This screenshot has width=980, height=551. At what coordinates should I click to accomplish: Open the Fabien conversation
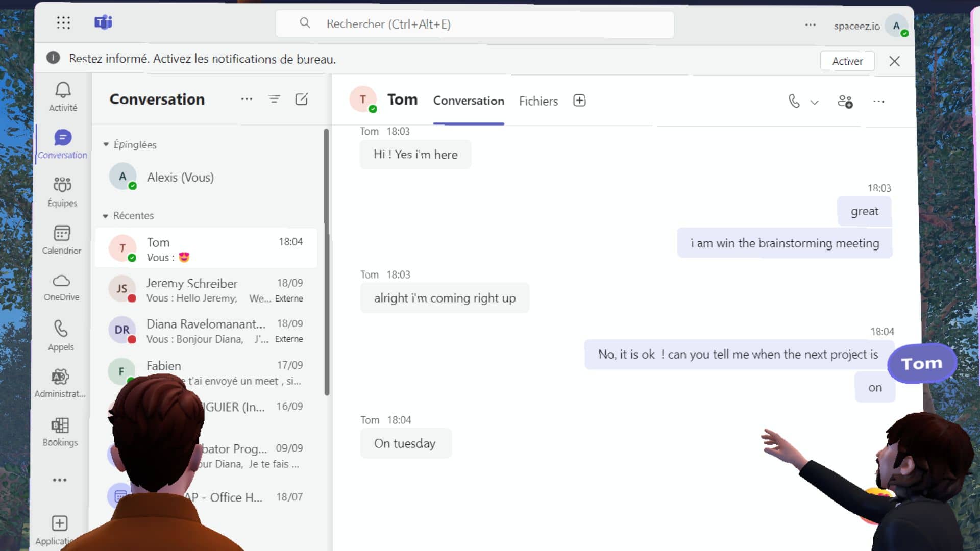click(x=206, y=372)
